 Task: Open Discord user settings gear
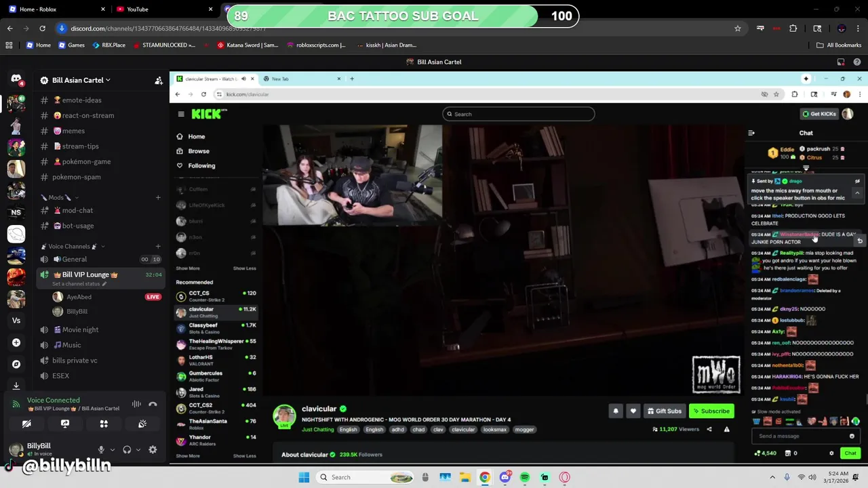(153, 449)
